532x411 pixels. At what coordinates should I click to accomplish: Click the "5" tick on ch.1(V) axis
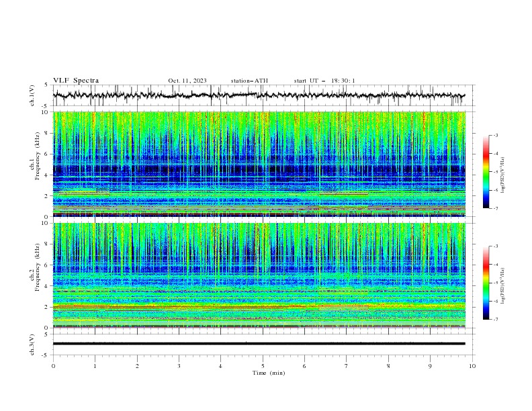46,85
